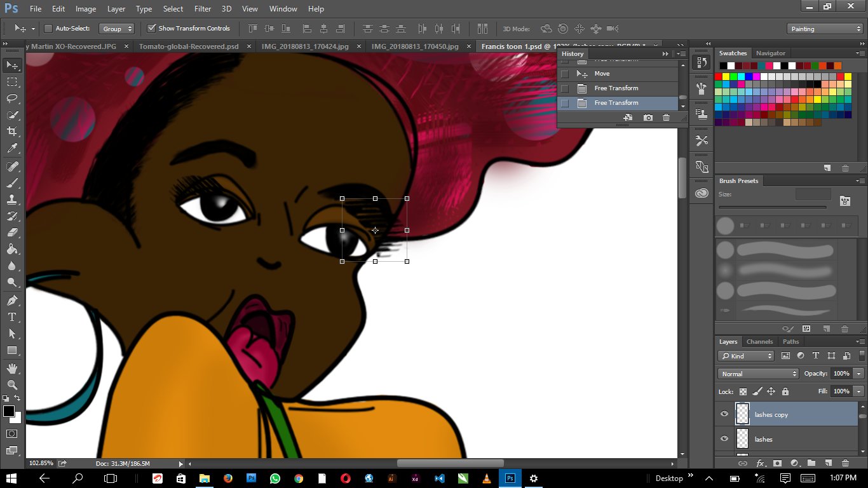Viewport: 868px width, 488px height.
Task: Toggle lock image pixels
Action: point(757,391)
